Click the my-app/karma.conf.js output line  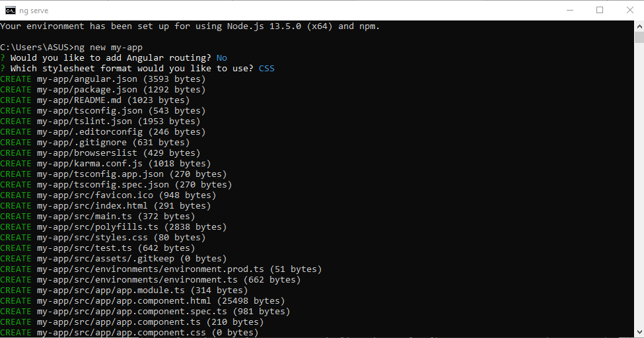click(x=106, y=164)
